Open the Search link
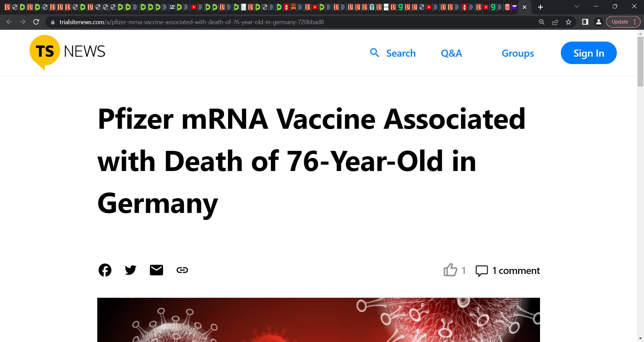The image size is (644, 342). 393,53
